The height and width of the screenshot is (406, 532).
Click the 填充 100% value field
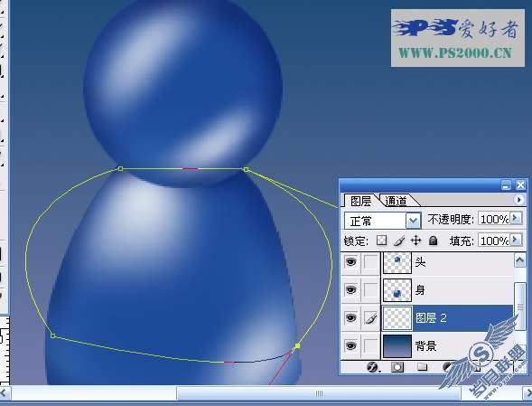tap(494, 241)
